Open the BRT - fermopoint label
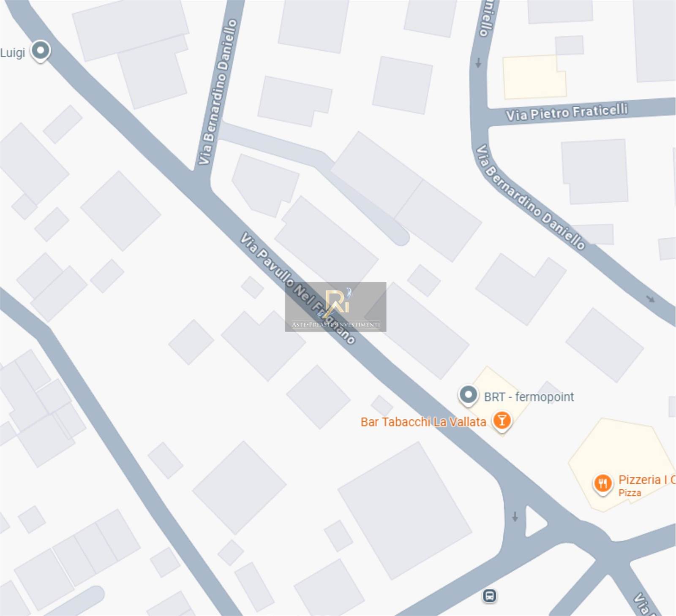Screen dimensions: 676x616 click(529, 397)
